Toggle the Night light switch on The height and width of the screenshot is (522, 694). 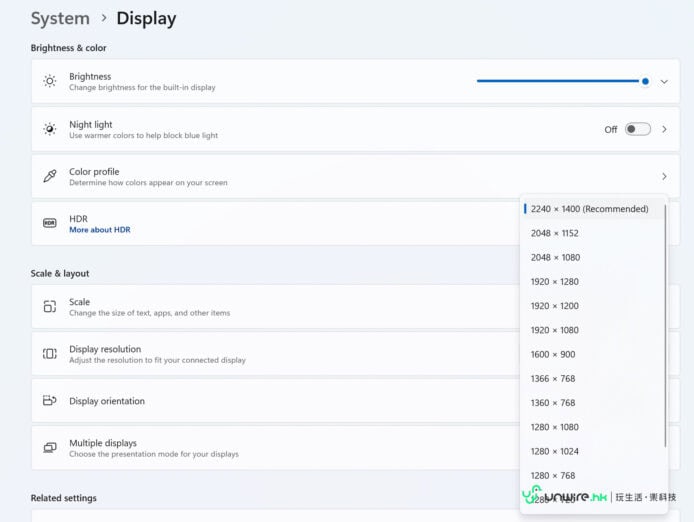pyautogui.click(x=637, y=129)
